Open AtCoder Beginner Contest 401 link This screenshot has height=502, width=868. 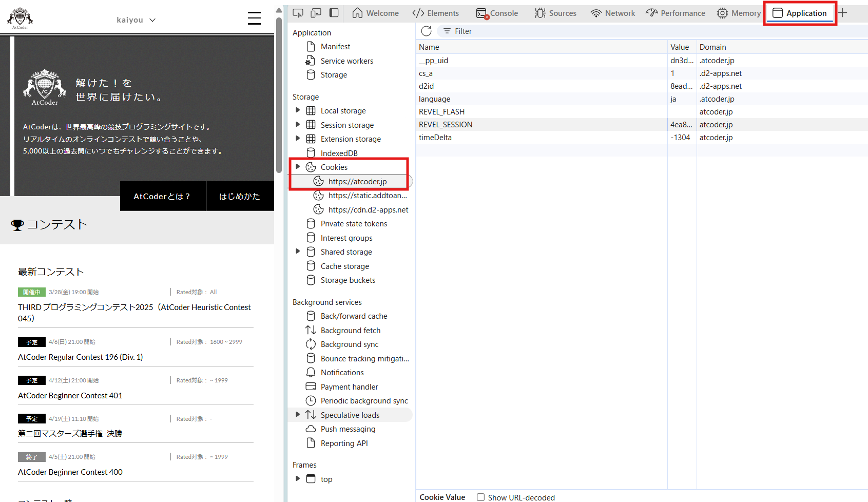point(70,396)
